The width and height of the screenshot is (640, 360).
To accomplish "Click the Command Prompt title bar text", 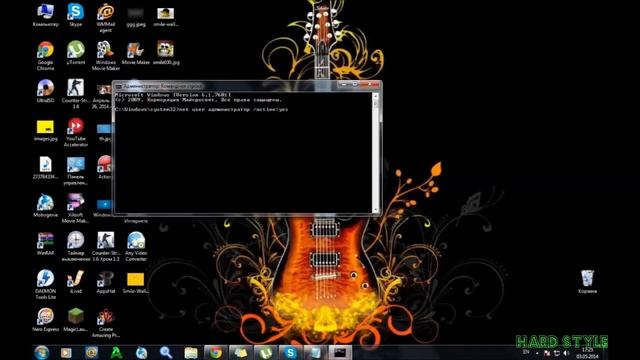I will (x=163, y=86).
